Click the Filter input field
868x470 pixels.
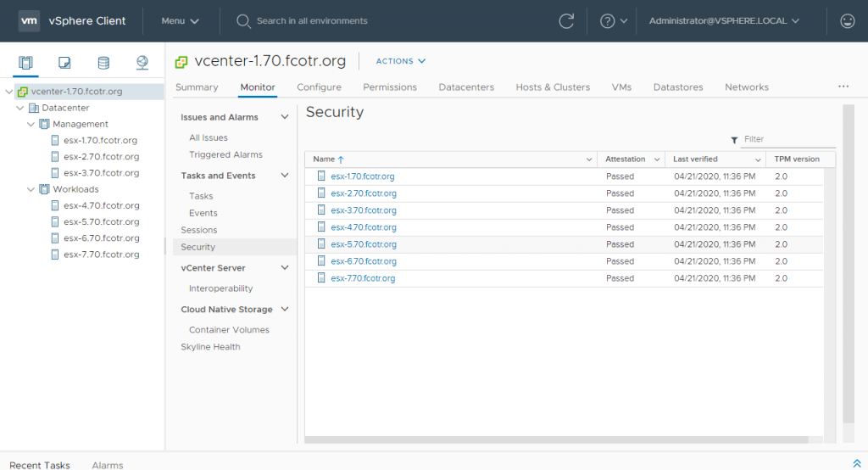tap(787, 139)
